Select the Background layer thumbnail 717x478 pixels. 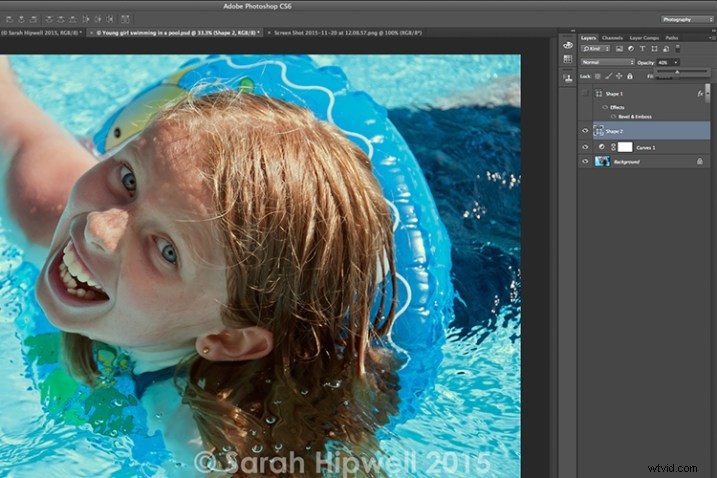602,161
